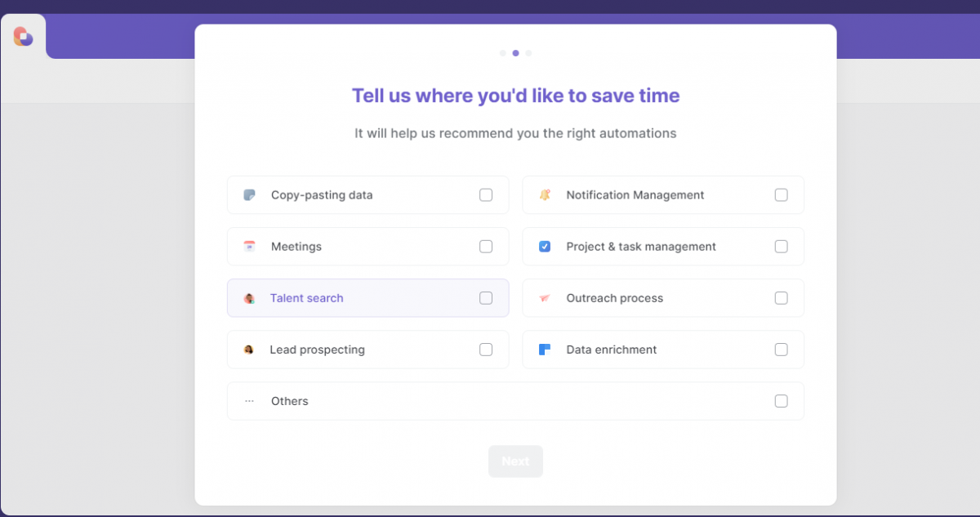This screenshot has width=980, height=517.
Task: Check the Notification Management checkbox
Action: coord(781,194)
